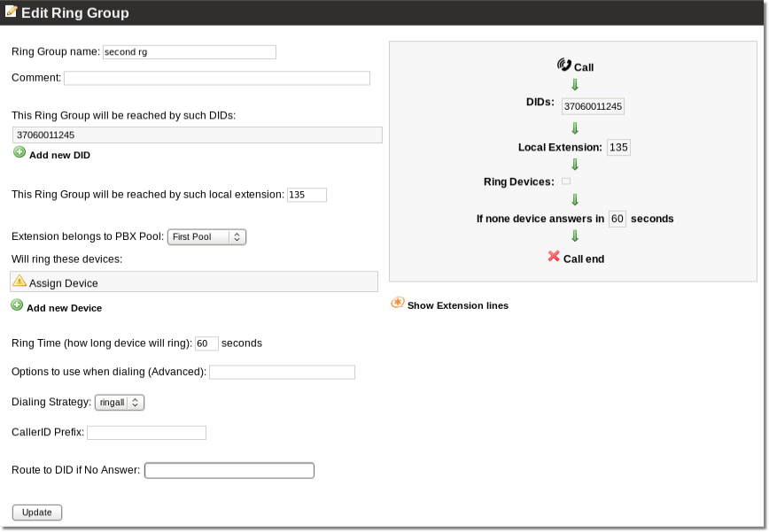Click into the Comment text field
Viewport: 769px width, 532px height.
click(x=216, y=78)
